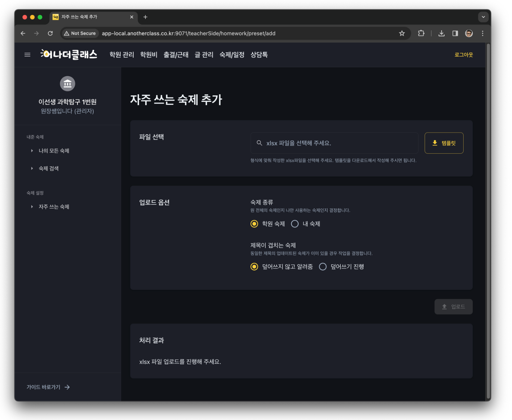This screenshot has width=512, height=420.
Task: Open the hamburger menu beside the logo
Action: 27,55
